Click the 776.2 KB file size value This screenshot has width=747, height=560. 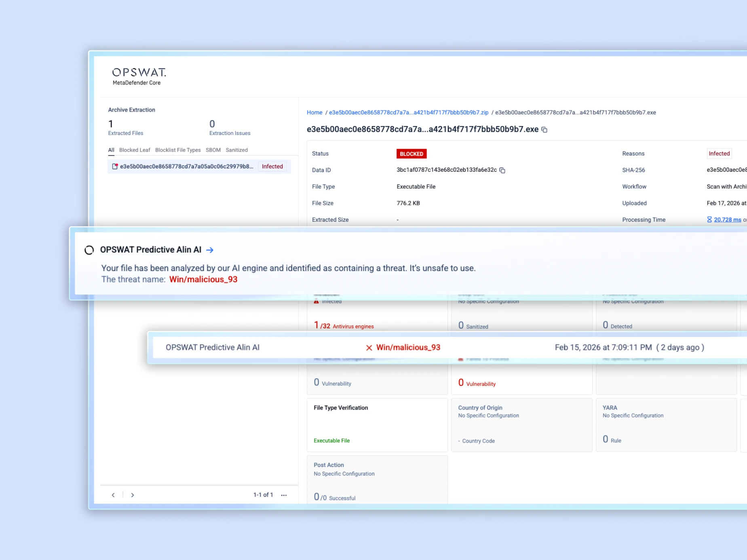[408, 203]
